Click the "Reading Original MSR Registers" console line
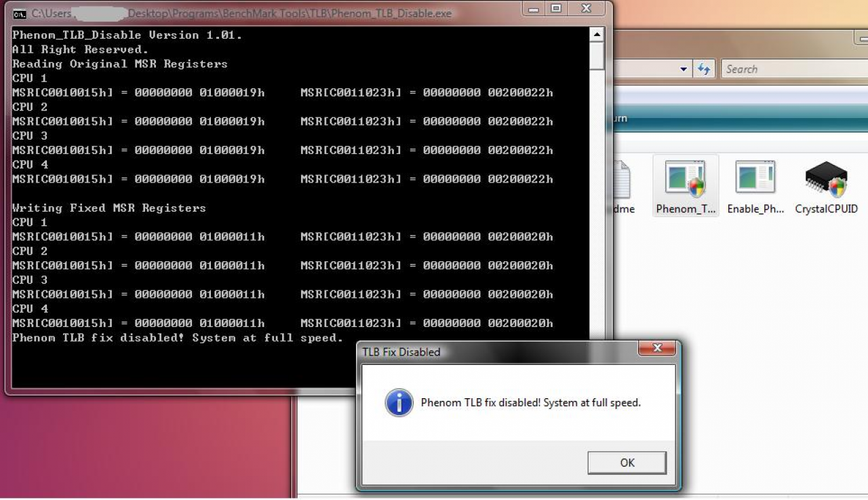 click(120, 64)
